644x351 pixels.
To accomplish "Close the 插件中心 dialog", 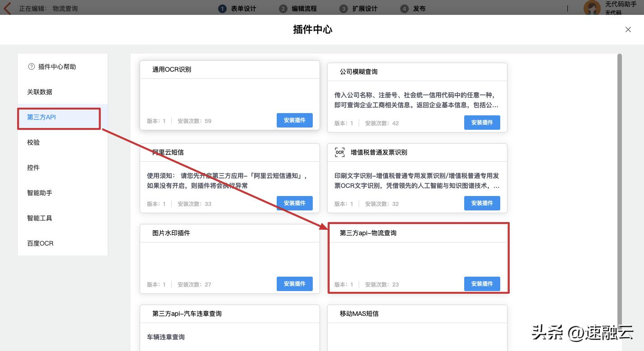I will pos(628,29).
